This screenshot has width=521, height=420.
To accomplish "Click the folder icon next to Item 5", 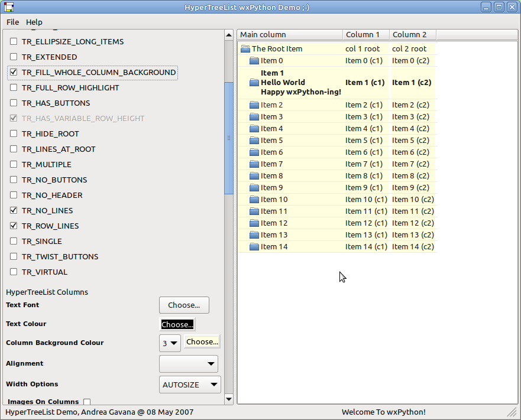I will tap(254, 141).
